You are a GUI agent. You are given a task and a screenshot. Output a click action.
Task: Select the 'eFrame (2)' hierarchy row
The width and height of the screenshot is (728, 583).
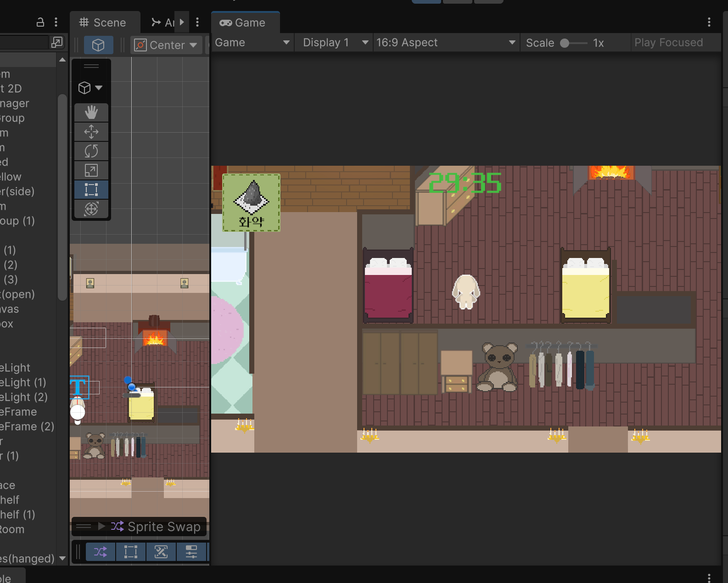28,426
